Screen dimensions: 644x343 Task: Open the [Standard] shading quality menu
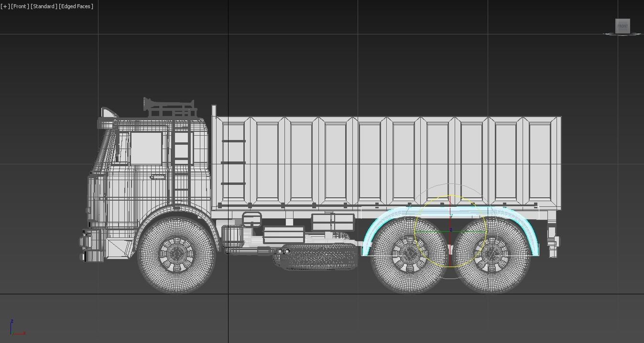(44, 6)
